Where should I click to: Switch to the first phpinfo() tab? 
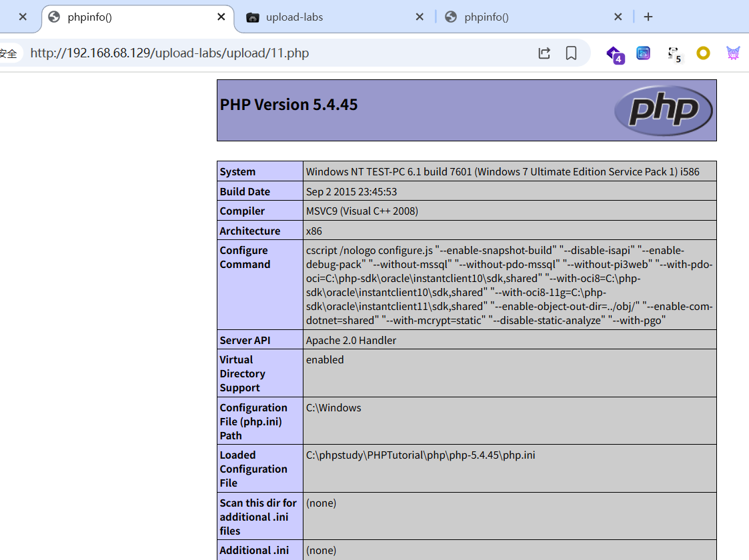pos(137,17)
